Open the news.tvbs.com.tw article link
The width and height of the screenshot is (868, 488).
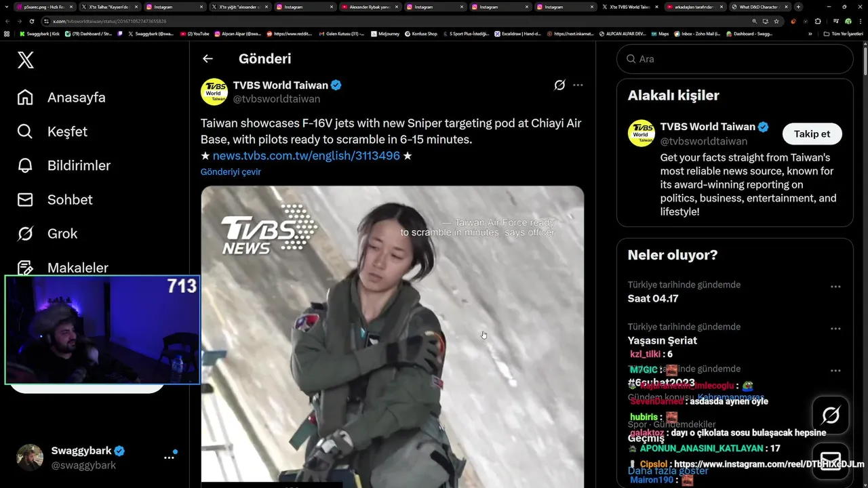pos(307,156)
